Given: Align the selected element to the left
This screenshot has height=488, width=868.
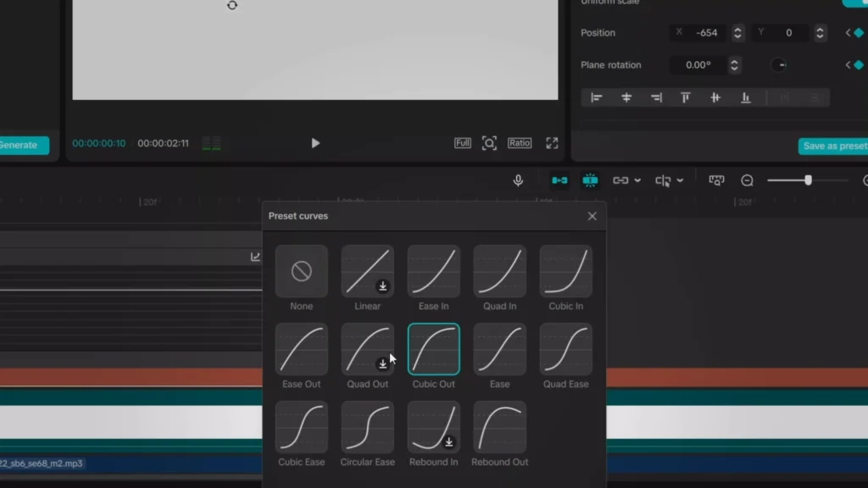Looking at the screenshot, I should (x=596, y=97).
